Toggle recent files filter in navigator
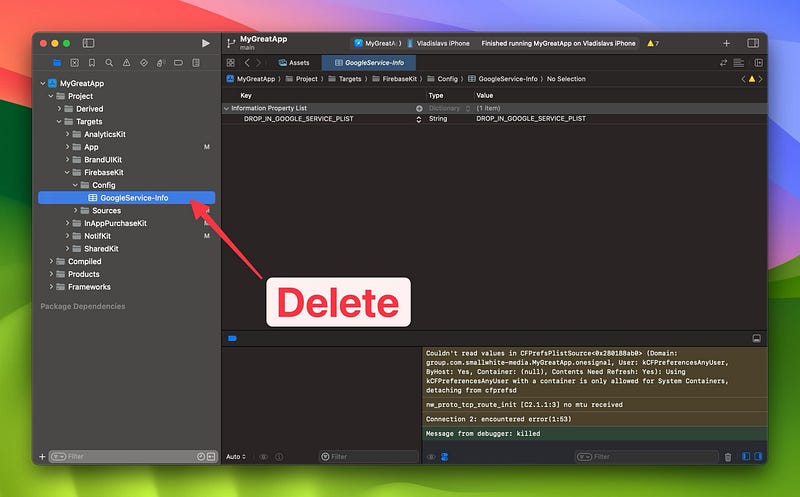Image resolution: width=800 pixels, height=497 pixels. 201,457
